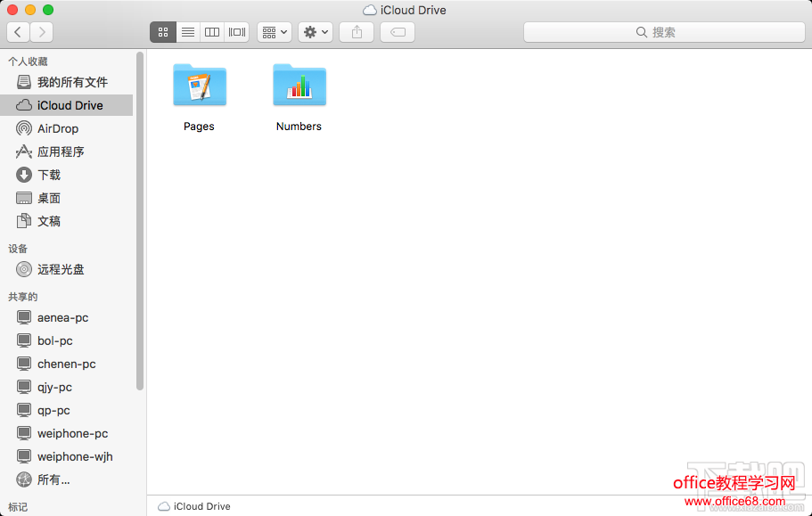Click the sidebar vertical scrollbar
The width and height of the screenshot is (812, 516).
tap(140, 221)
